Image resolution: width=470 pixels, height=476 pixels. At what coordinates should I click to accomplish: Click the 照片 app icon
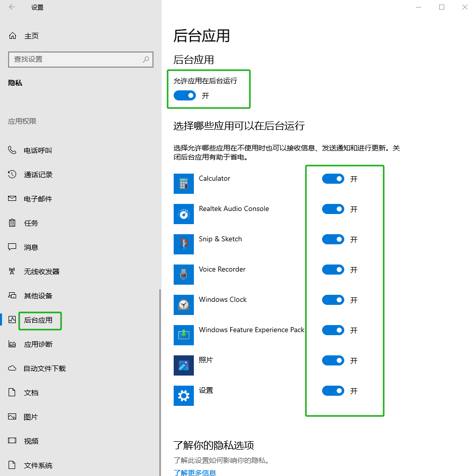pos(184,365)
